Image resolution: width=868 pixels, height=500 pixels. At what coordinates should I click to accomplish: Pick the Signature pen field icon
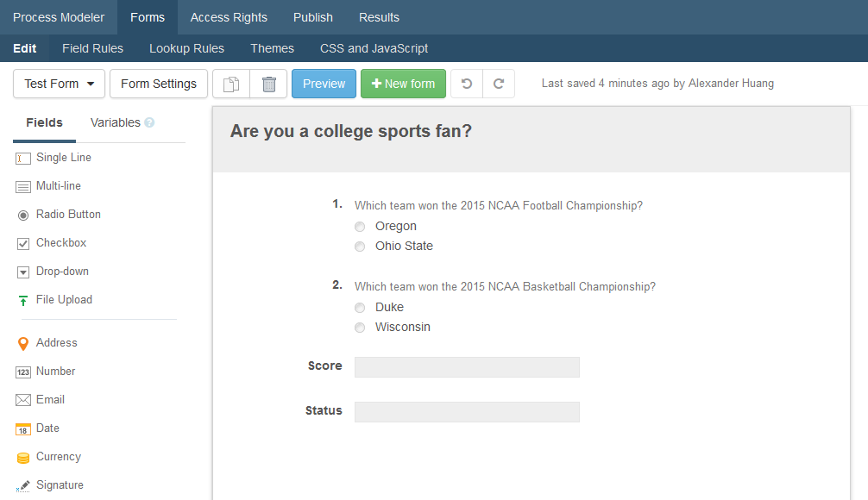click(22, 485)
